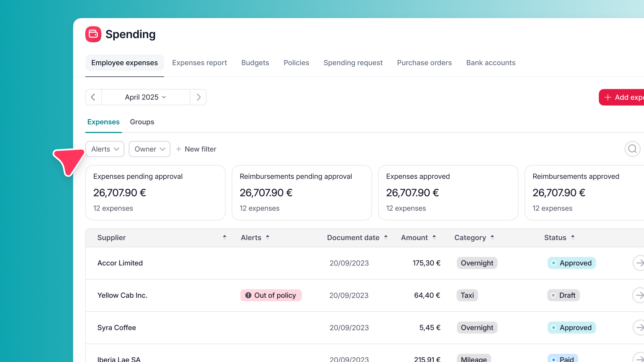The image size is (644, 362).
Task: Open the Alerts filter dropdown
Action: pos(105,149)
